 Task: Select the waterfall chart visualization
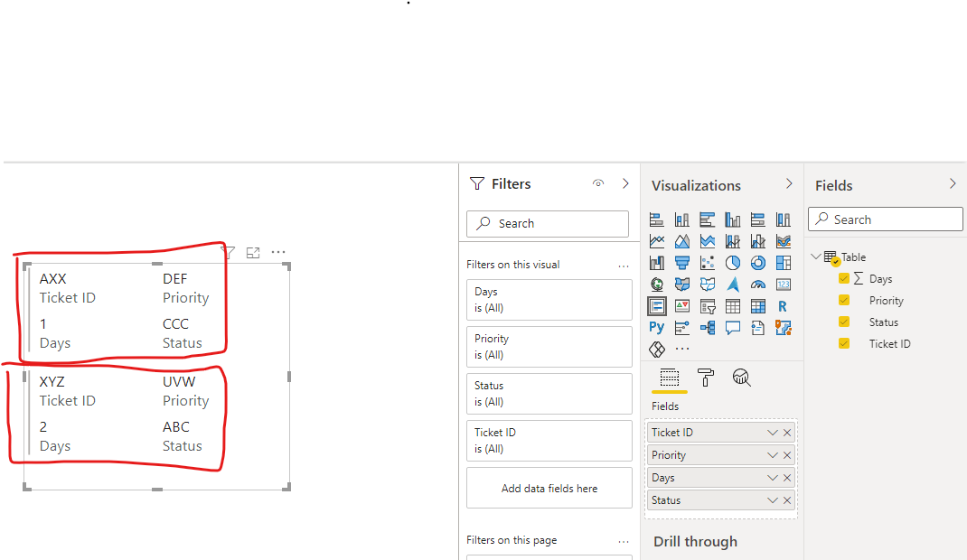pyautogui.click(x=657, y=263)
